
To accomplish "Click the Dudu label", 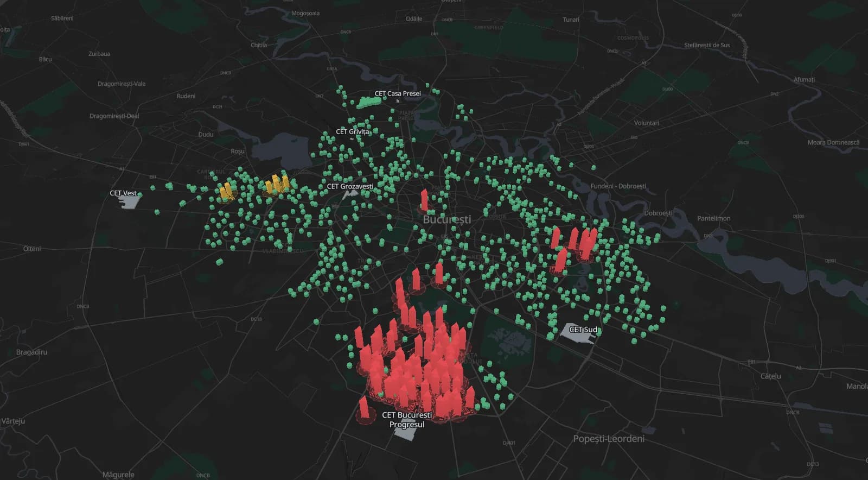I will 206,134.
